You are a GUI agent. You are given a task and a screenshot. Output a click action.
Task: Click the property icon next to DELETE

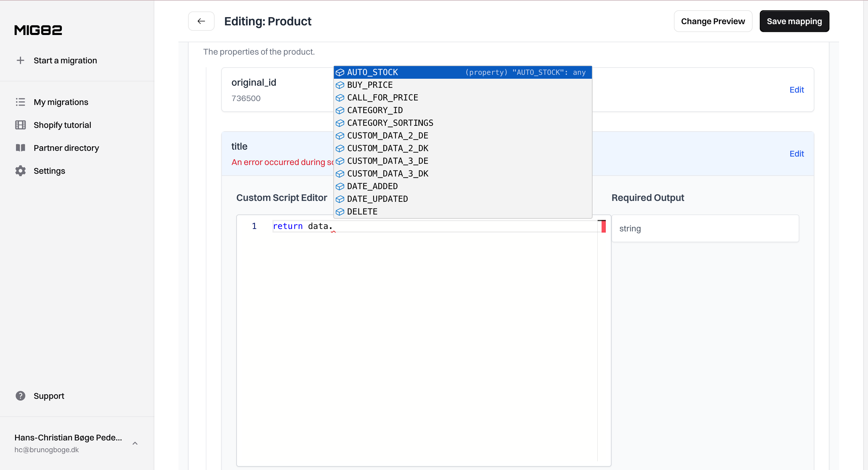[x=340, y=212]
